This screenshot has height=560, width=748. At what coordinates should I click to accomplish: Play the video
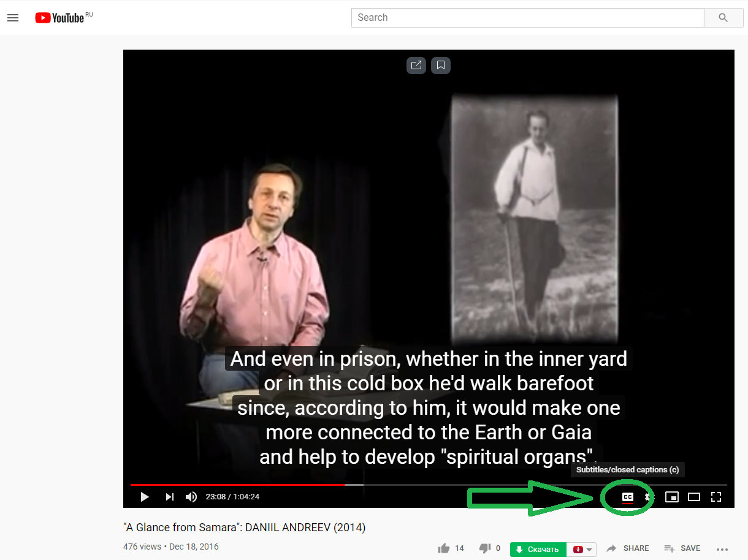point(145,497)
